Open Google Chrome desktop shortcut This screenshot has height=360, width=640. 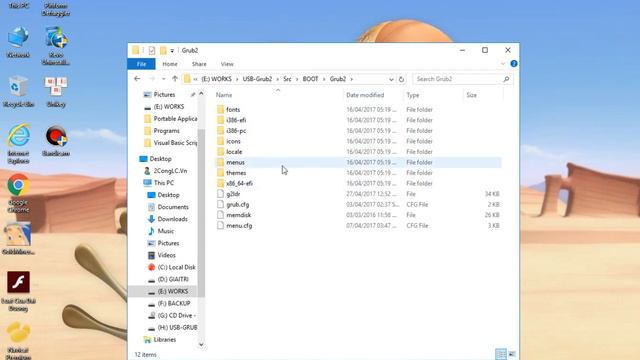(x=18, y=194)
